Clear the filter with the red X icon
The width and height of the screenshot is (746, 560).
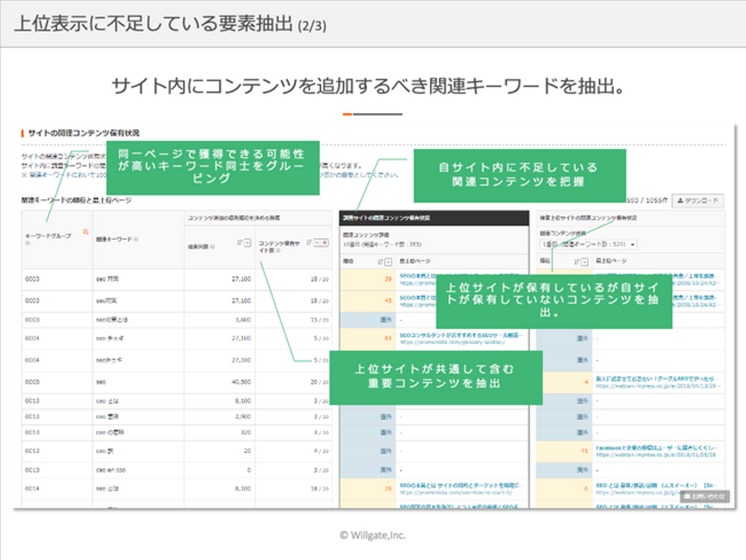pyautogui.click(x=325, y=242)
